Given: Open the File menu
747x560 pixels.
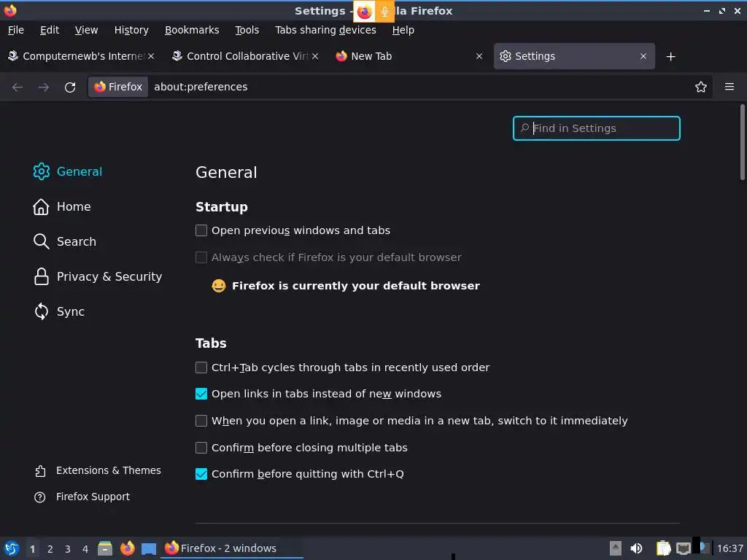Looking at the screenshot, I should pyautogui.click(x=16, y=30).
